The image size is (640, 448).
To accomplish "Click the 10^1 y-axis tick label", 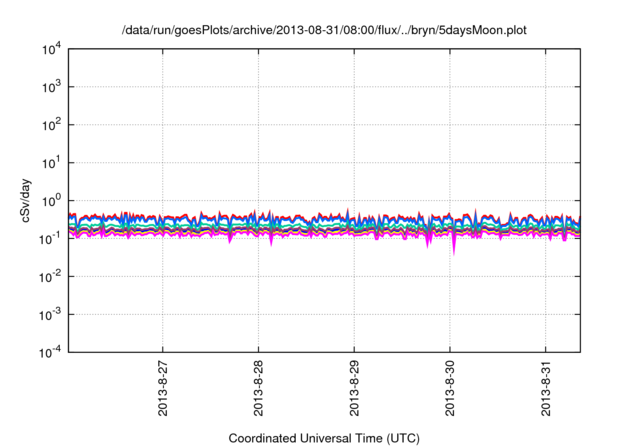I will tap(51, 164).
